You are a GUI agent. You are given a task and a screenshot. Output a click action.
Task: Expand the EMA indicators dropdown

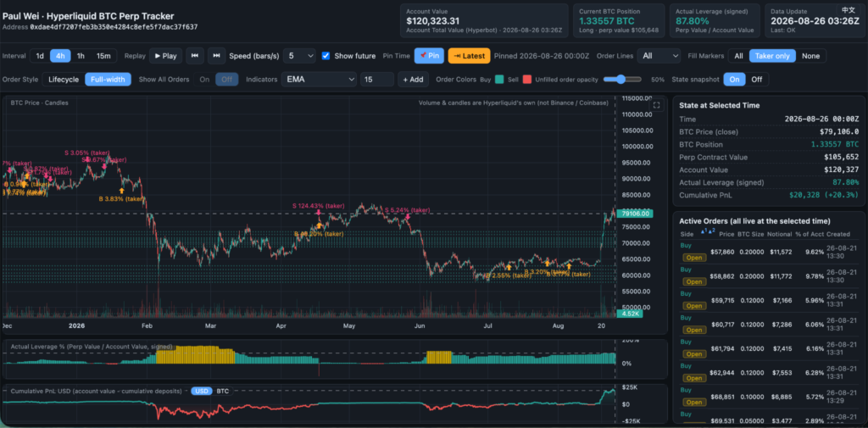tap(319, 80)
